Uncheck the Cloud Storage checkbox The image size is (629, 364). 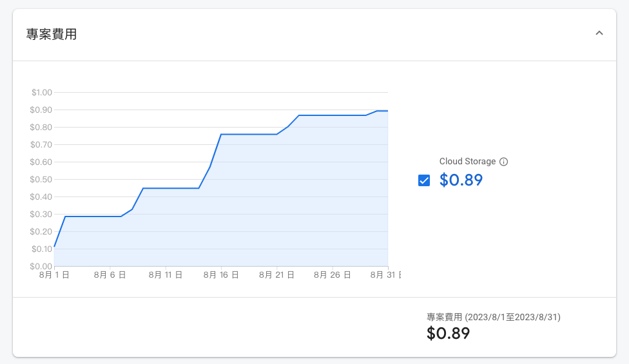pos(424,180)
